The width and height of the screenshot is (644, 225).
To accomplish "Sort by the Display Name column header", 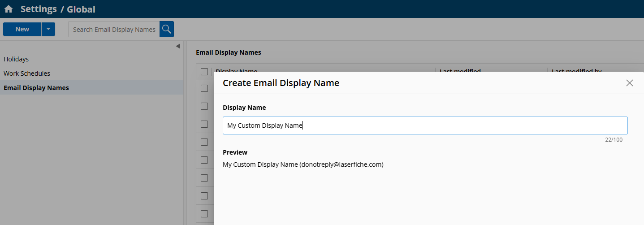I will (x=236, y=70).
